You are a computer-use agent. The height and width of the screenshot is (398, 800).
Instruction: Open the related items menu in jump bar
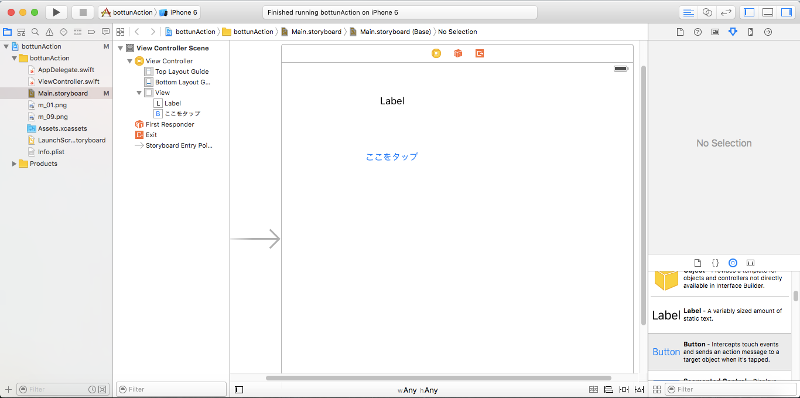coord(120,32)
